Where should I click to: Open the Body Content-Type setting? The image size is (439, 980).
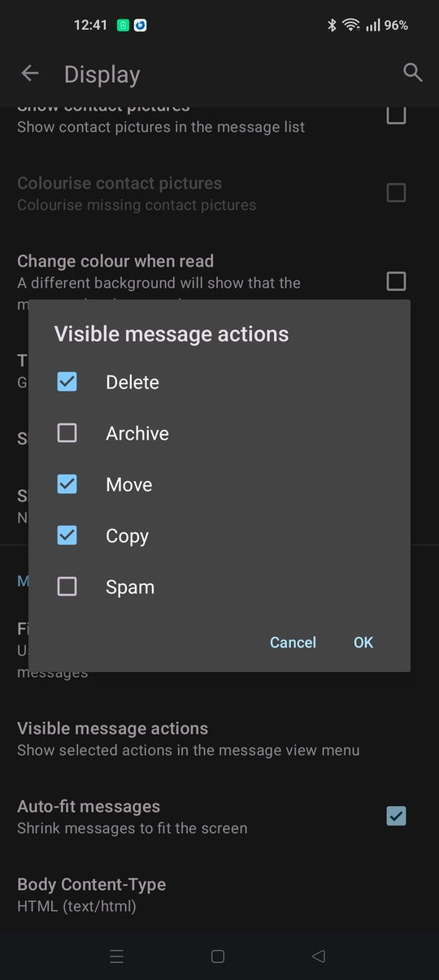tap(219, 895)
